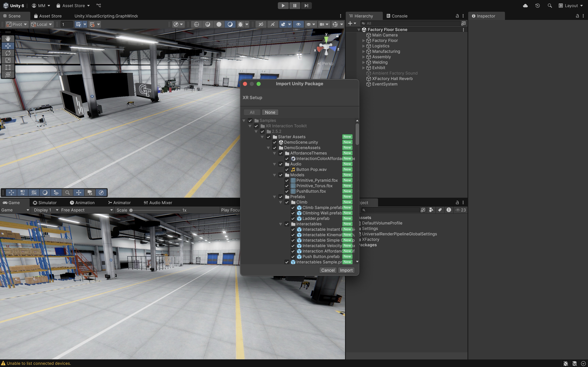
Task: Uncheck the Starter Assets checkbox
Action: click(x=268, y=137)
